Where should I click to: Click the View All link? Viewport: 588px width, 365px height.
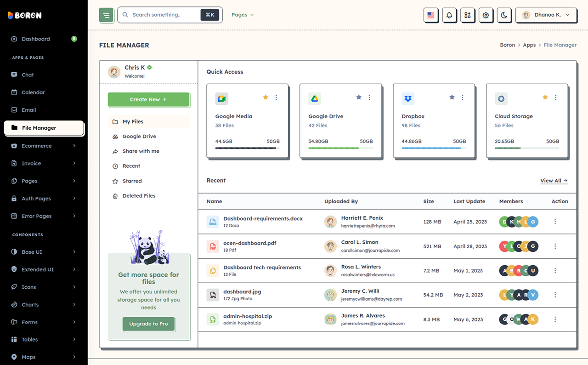coord(554,181)
